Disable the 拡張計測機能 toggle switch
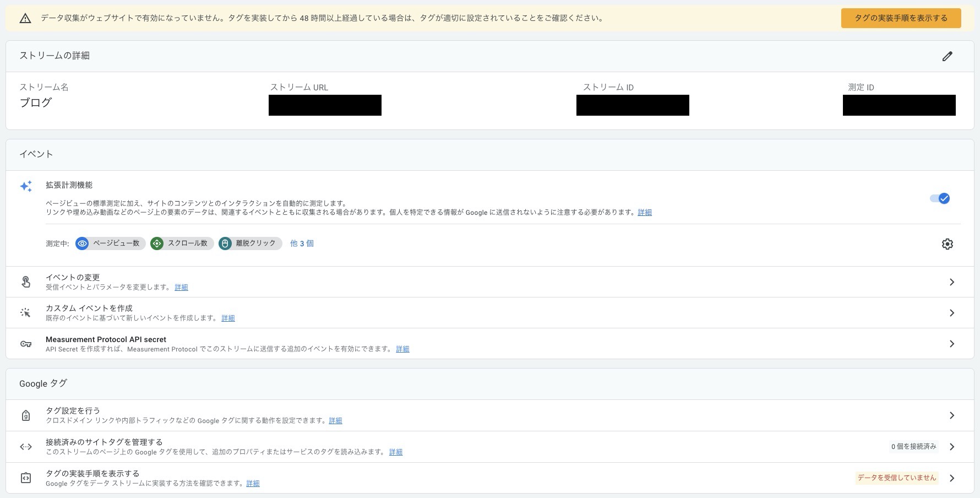The image size is (980, 498). tap(939, 198)
